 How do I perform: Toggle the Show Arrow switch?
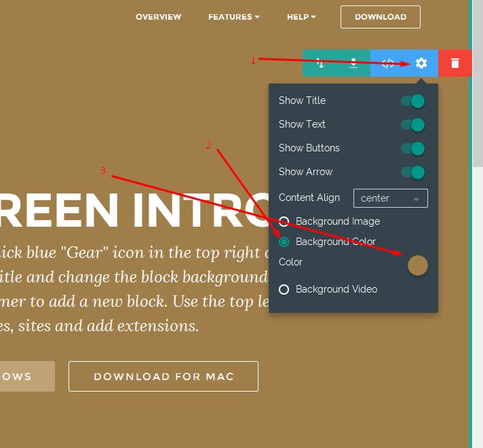click(412, 172)
